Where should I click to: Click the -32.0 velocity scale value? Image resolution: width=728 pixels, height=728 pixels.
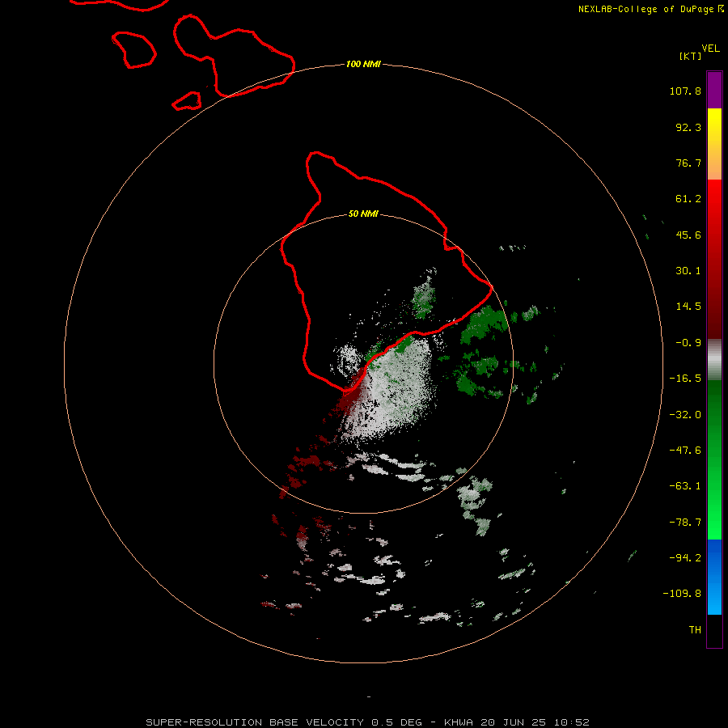point(685,415)
